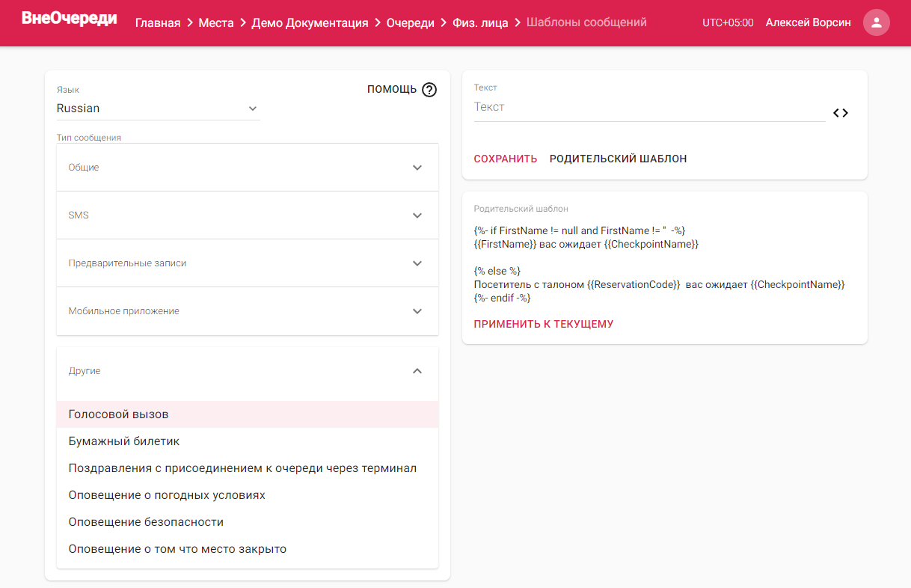Go to Места breadcrumb
This screenshot has height=588, width=911.
[216, 23]
